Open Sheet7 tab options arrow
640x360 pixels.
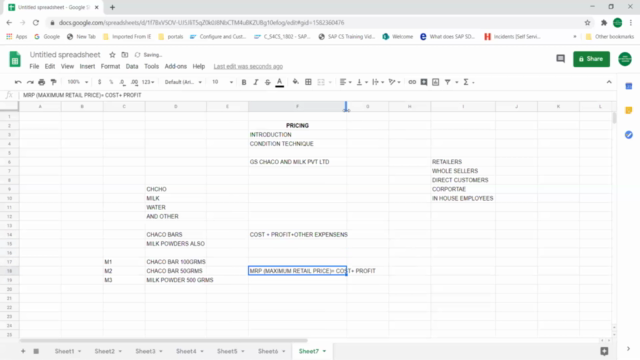(324, 351)
